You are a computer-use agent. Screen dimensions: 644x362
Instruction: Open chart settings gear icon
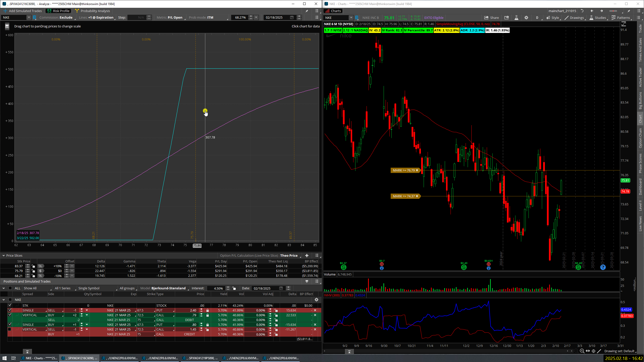point(526,18)
